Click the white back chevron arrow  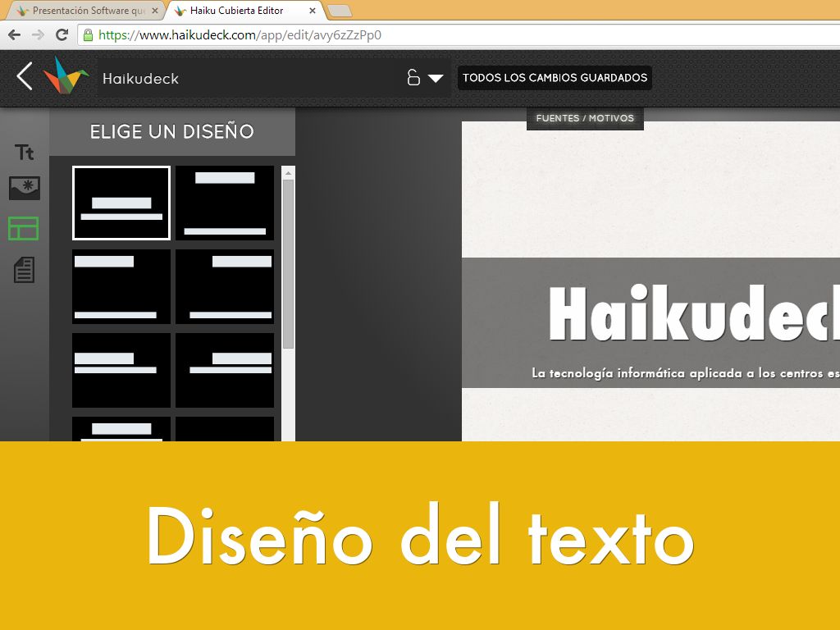[25, 76]
